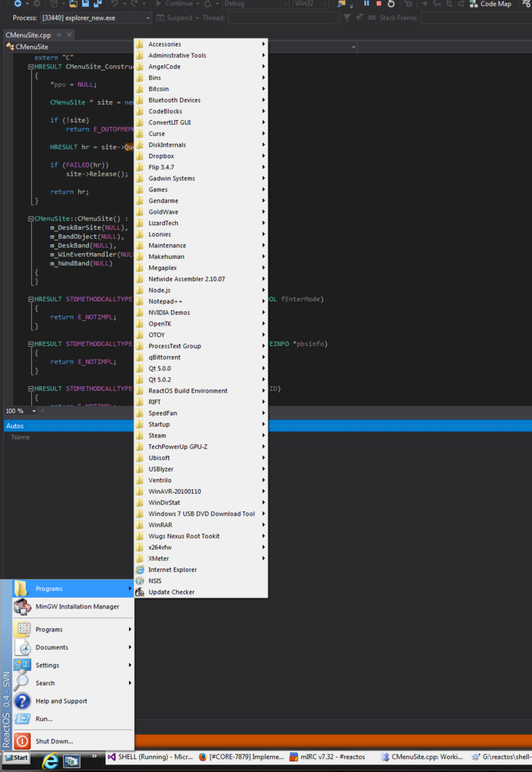Image resolution: width=532 pixels, height=772 pixels.
Task: Click the Shut Down power icon
Action: [x=23, y=741]
